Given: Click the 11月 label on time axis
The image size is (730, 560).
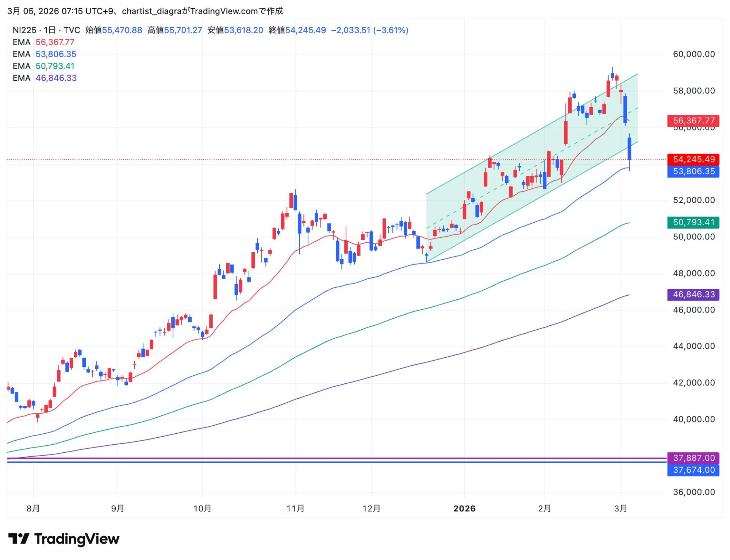Looking at the screenshot, I should coord(295,509).
